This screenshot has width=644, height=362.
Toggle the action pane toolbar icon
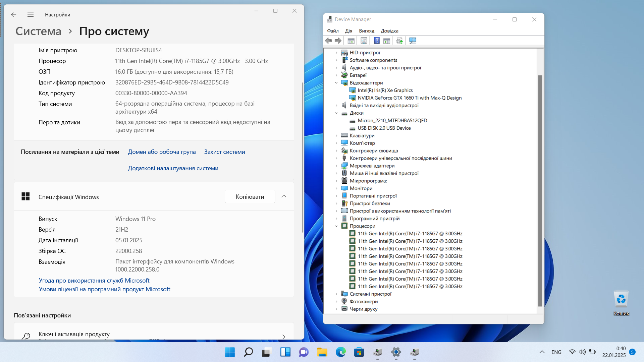point(387,41)
